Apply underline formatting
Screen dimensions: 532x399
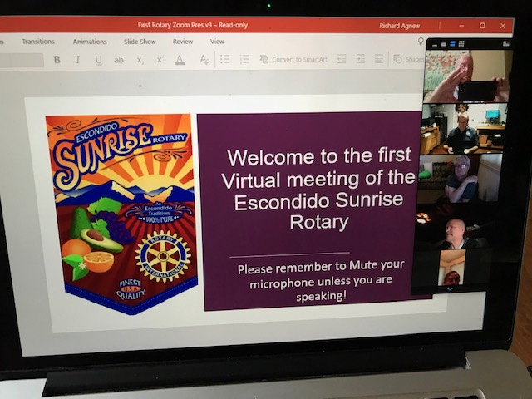[98, 60]
